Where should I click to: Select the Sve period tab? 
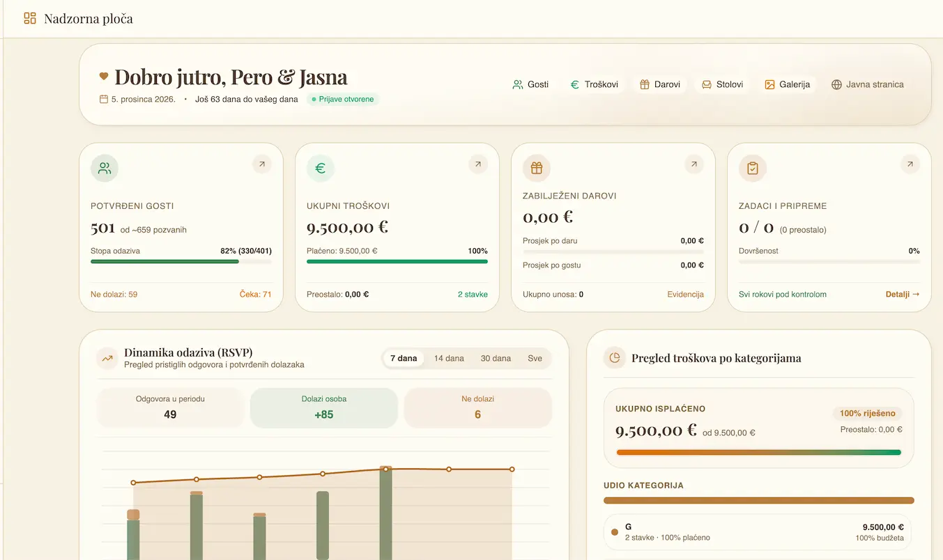click(535, 359)
